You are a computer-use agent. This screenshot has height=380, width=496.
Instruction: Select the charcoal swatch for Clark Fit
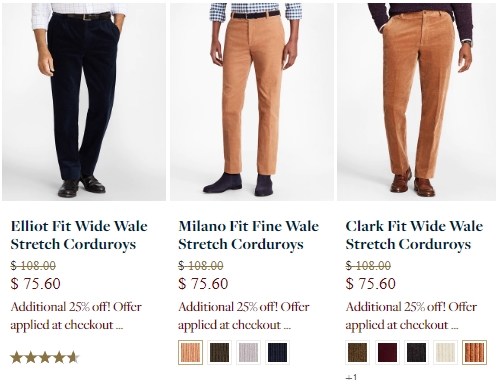tap(416, 352)
